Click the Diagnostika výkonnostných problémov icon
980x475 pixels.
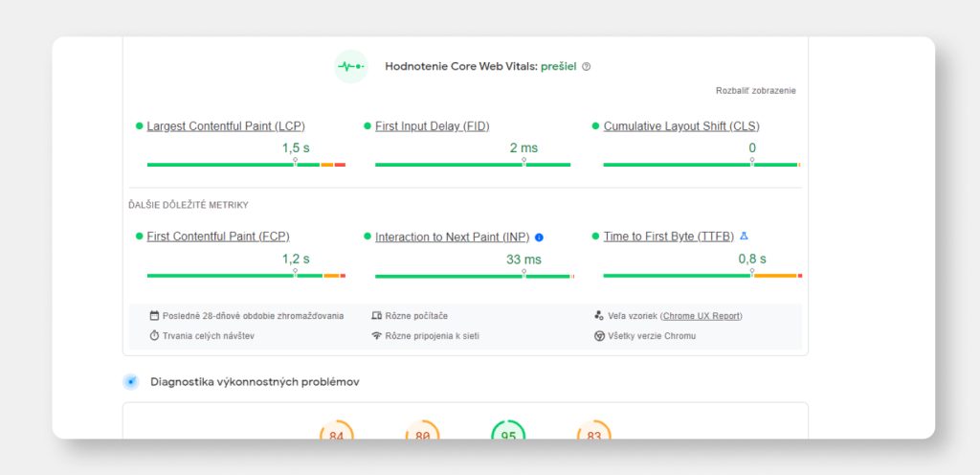pos(131,382)
